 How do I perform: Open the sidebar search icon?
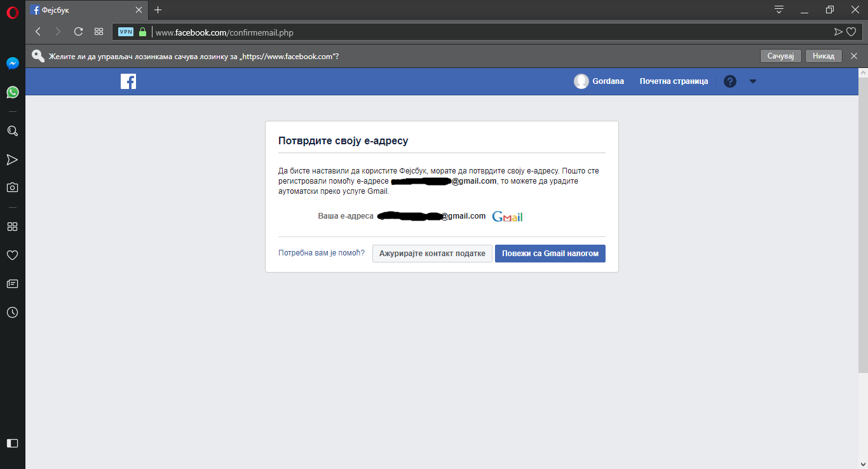[13, 131]
